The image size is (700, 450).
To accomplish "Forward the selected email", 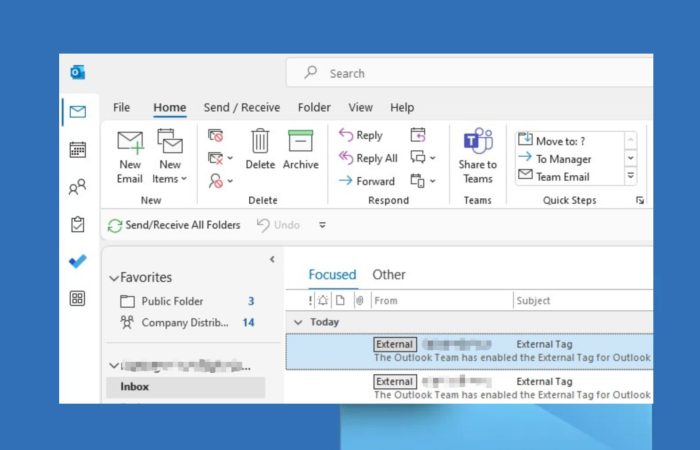I will tap(367, 181).
